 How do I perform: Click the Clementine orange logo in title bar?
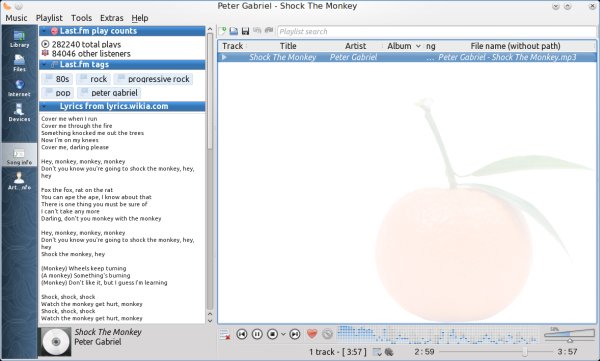pos(7,6)
